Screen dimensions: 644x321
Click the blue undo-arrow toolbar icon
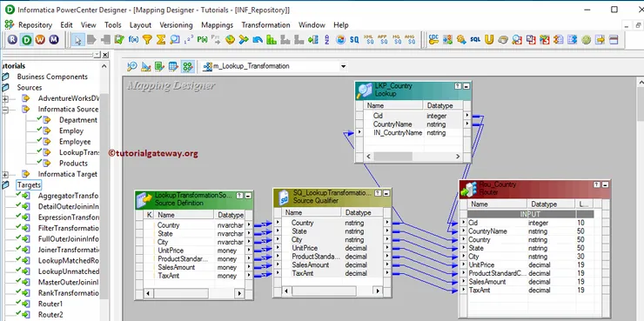point(258,40)
